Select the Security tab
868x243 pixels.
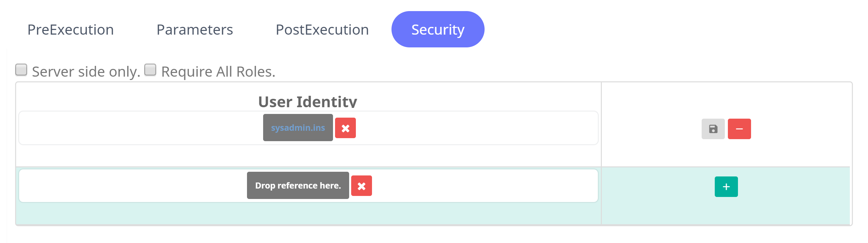coord(438,30)
